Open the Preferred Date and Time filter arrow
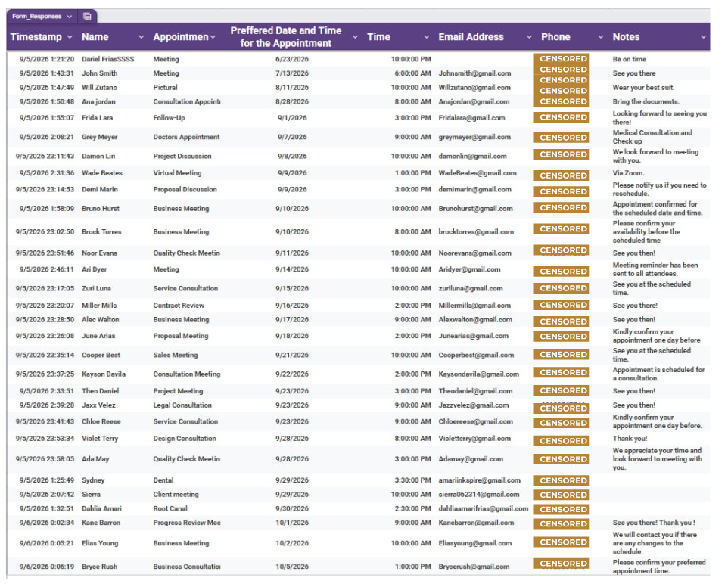This screenshot has height=587, width=728. pos(355,37)
